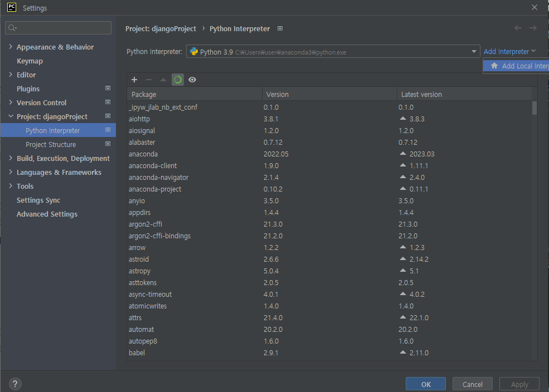This screenshot has height=392, width=549.
Task: Select Project Structure in sidebar
Action: (x=51, y=144)
